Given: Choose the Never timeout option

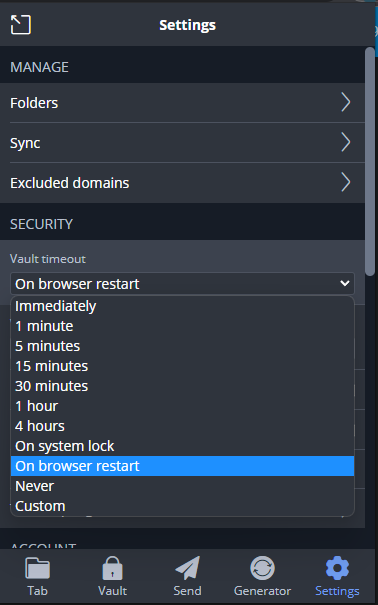Looking at the screenshot, I should pyautogui.click(x=182, y=486).
